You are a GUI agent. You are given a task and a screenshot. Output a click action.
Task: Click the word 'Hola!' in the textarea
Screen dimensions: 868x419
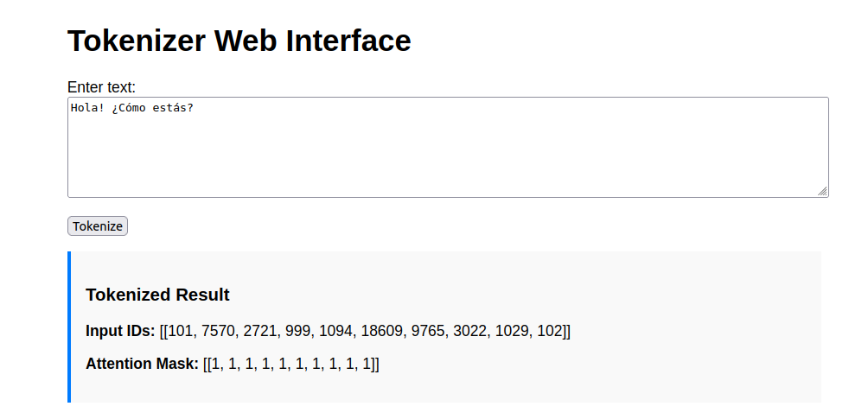[87, 108]
